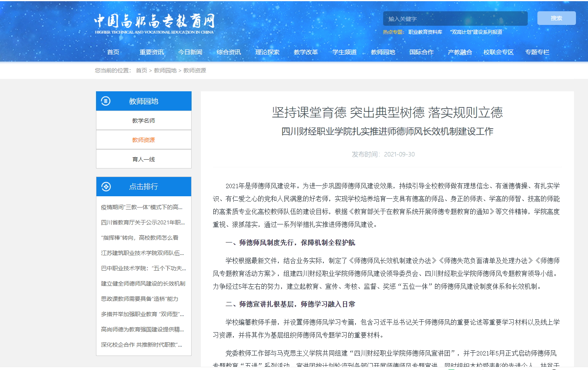Open the 教师园地 breadcrumb link
Screen dimensions: 588x370
click(x=165, y=70)
